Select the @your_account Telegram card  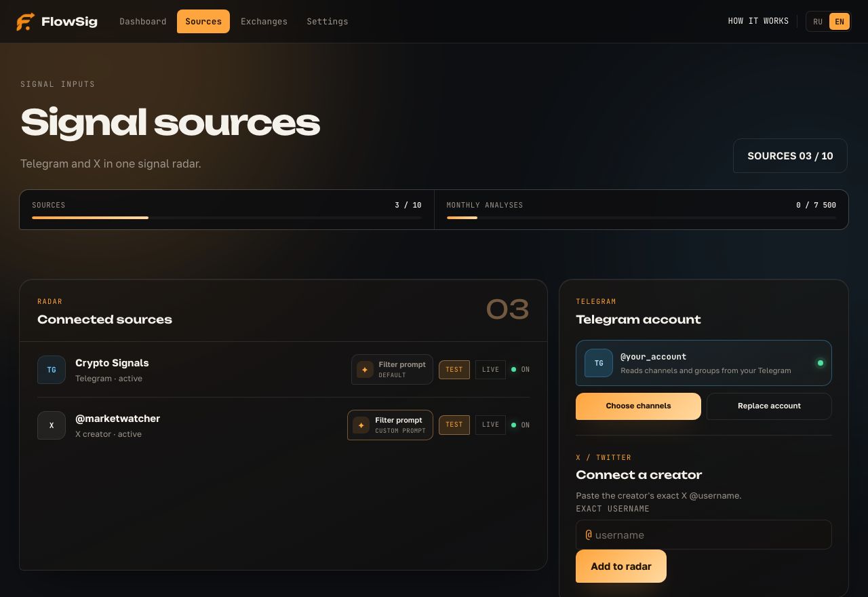[x=704, y=363]
